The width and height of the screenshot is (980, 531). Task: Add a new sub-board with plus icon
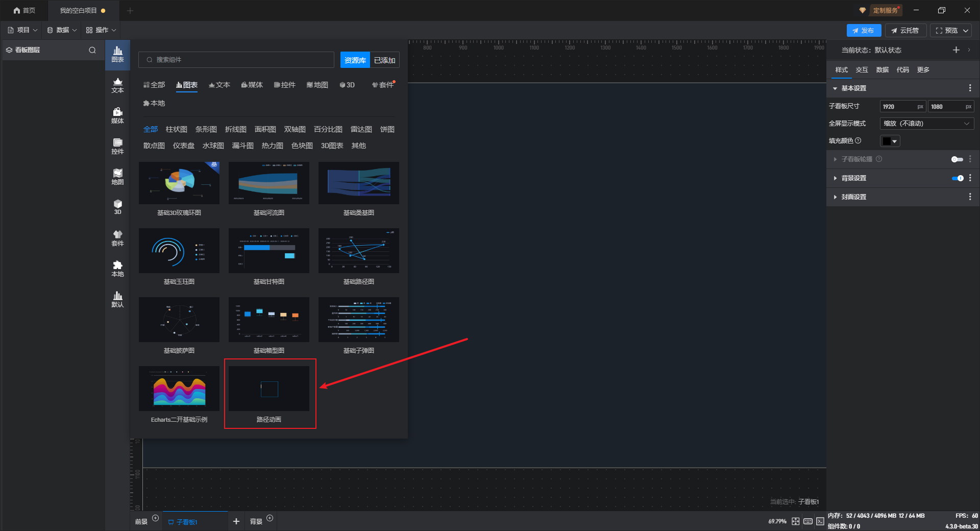(x=236, y=521)
